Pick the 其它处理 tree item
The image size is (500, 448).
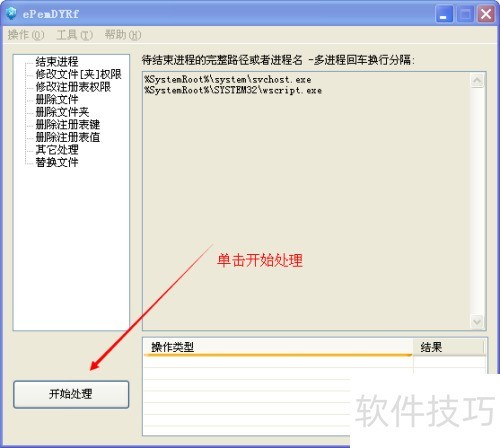click(x=57, y=150)
